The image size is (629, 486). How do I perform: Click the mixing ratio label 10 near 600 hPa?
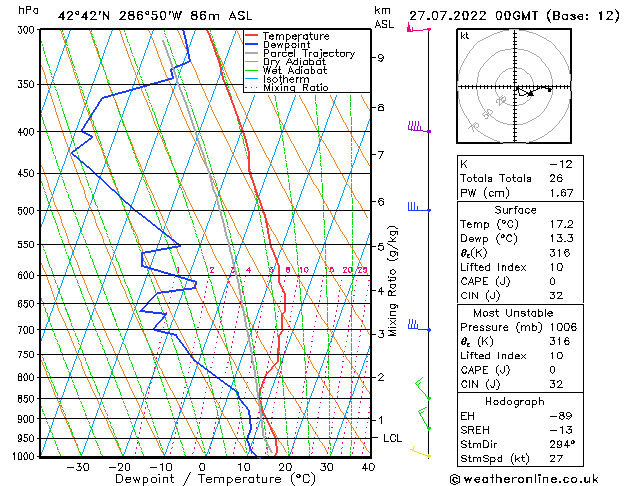pyautogui.click(x=304, y=270)
